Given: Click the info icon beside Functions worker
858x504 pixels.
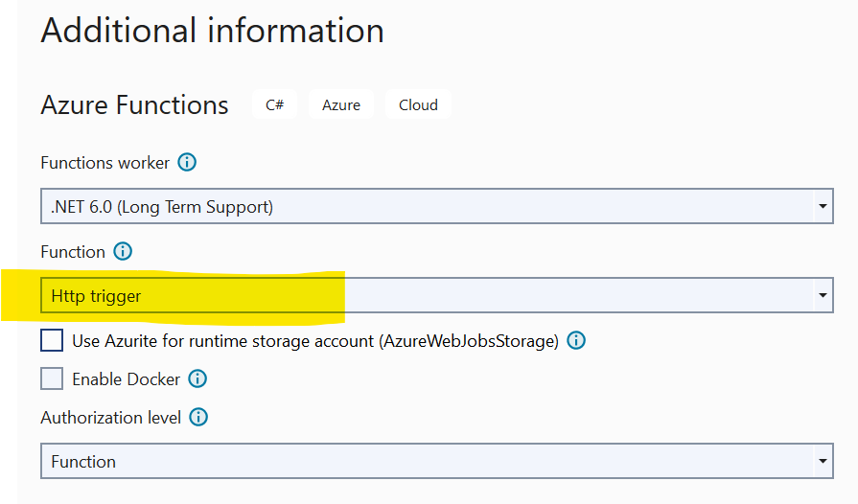Looking at the screenshot, I should pos(187,163).
